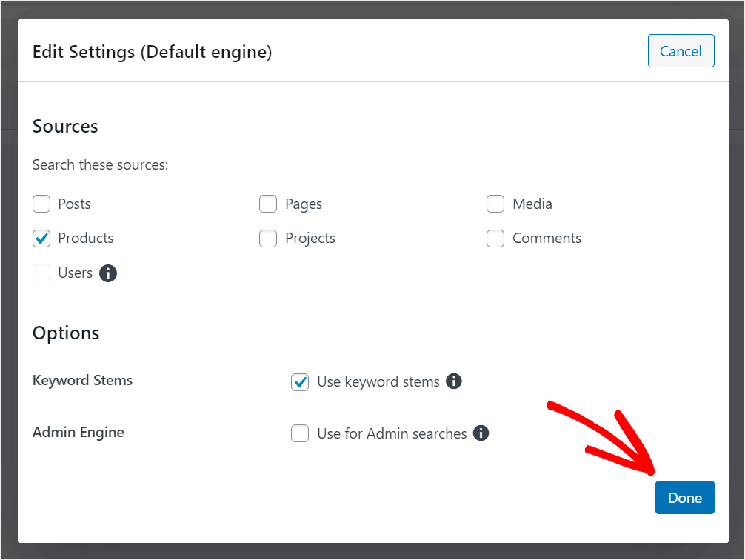745x560 pixels.
Task: Open info icon beside Use keyword stems
Action: pos(454,381)
